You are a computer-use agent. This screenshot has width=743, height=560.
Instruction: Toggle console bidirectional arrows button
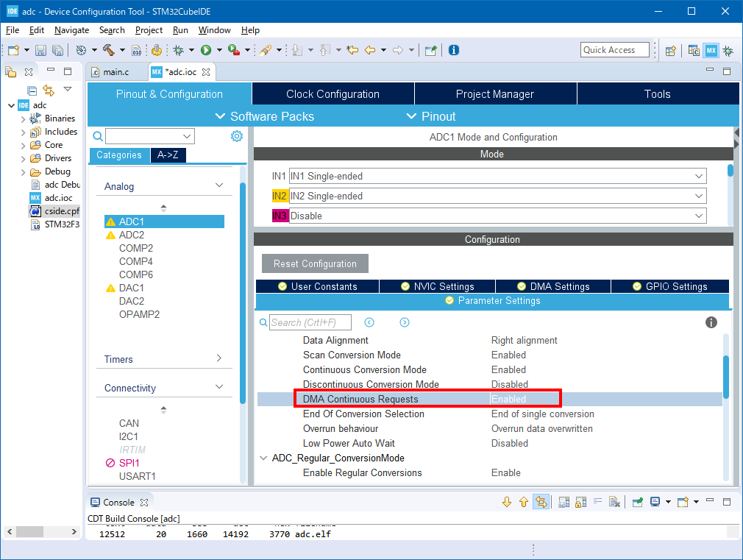click(541, 502)
